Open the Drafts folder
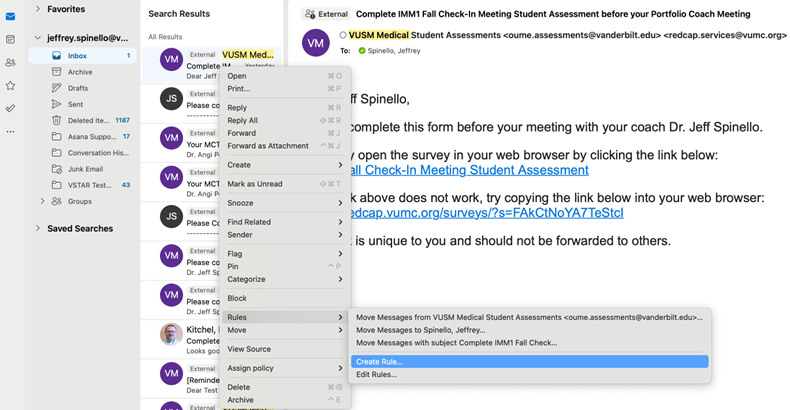This screenshot has height=410, width=790. tap(82, 88)
